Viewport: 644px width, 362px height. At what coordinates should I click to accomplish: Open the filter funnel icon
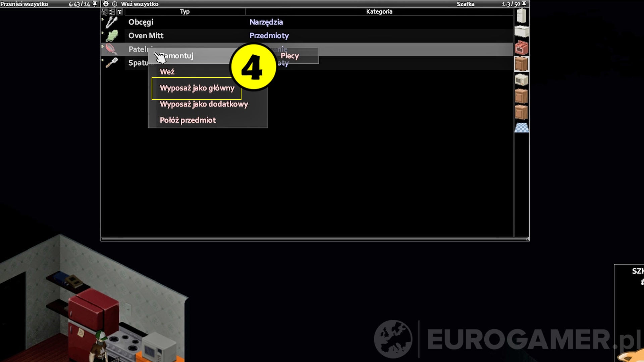tap(119, 12)
